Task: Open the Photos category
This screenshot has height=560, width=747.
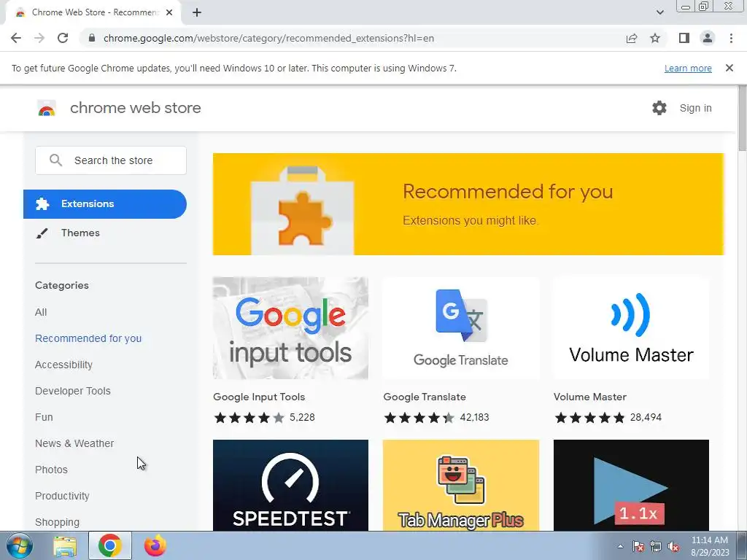Action: click(x=52, y=470)
